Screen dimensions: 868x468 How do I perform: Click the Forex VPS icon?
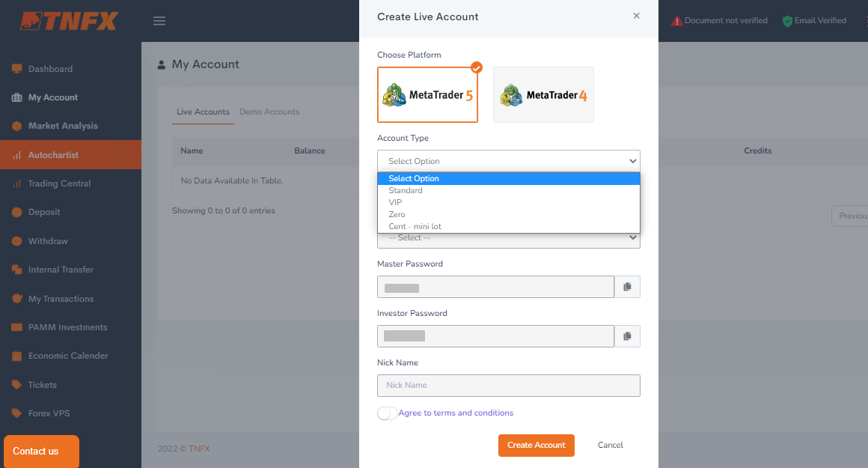pyautogui.click(x=16, y=413)
